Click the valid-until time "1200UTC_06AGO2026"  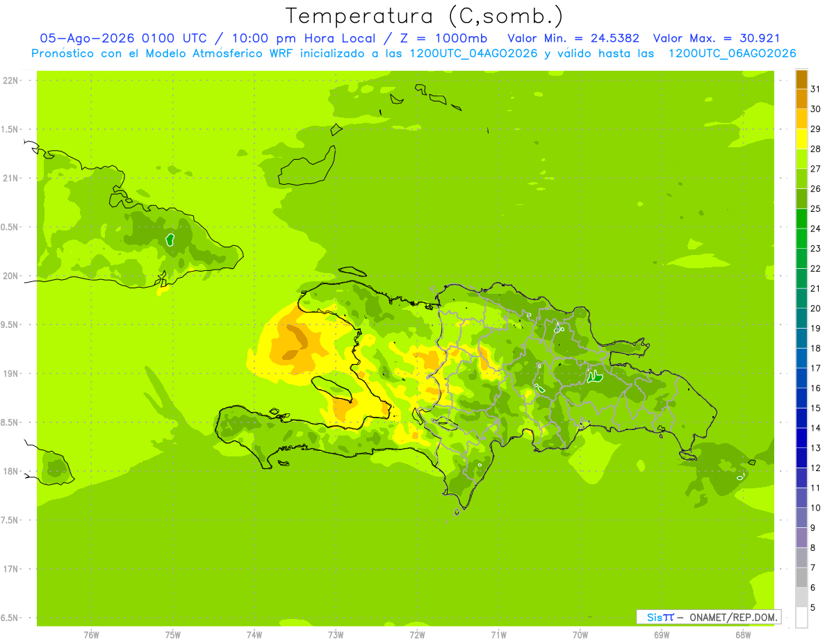732,53
